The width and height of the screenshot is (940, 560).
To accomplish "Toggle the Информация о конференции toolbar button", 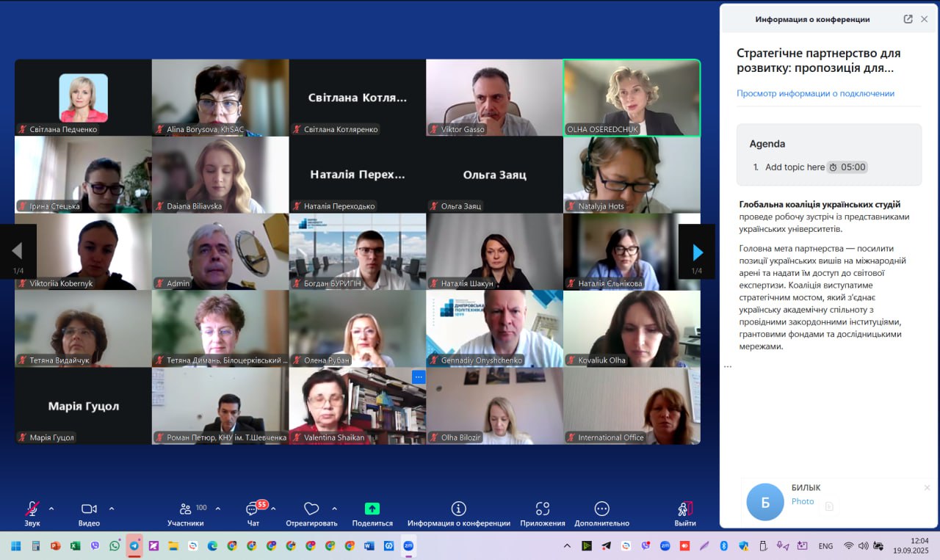I will coord(458,509).
